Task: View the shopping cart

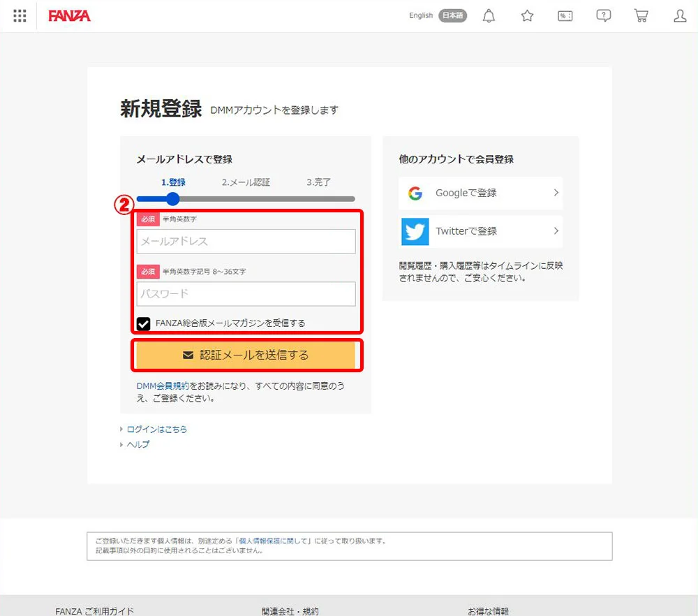Action: (641, 16)
